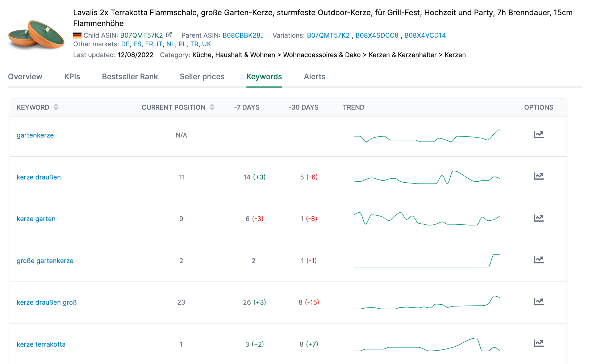Viewport: 589px width, 364px height.
Task: Open the Parent ASIN B08CBBK28J link
Action: coord(243,35)
